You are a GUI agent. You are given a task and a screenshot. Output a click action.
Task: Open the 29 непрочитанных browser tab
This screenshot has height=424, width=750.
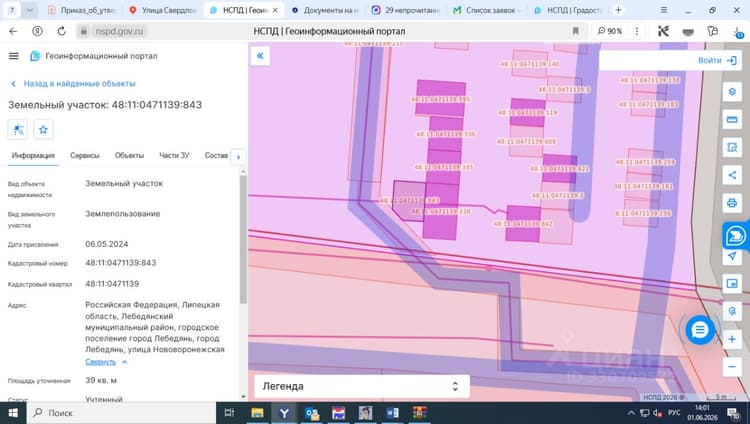[x=406, y=10]
